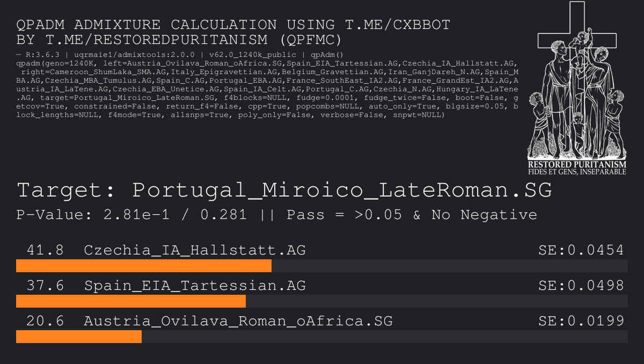Click the Czechia_IA_Hallstatt.AG source label

[x=195, y=250]
